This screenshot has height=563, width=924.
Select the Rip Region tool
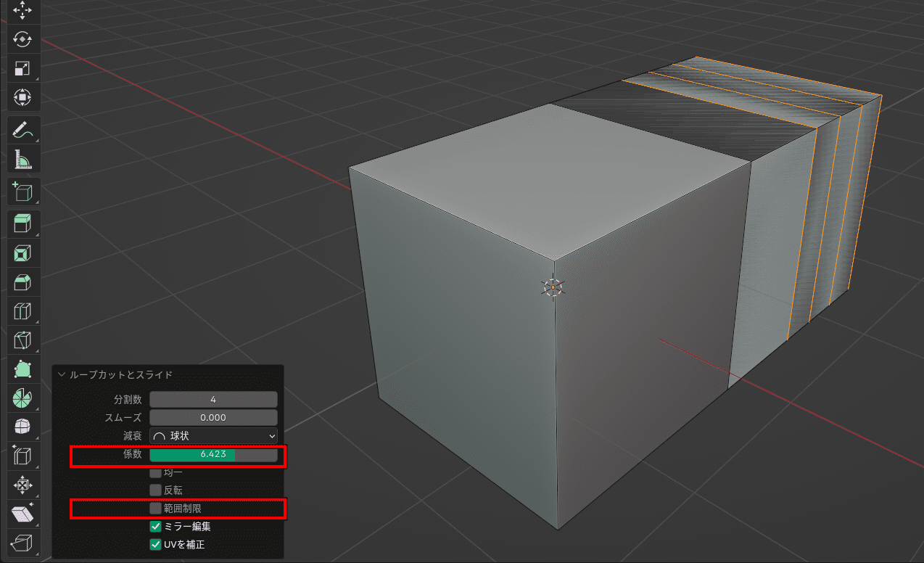tap(22, 543)
